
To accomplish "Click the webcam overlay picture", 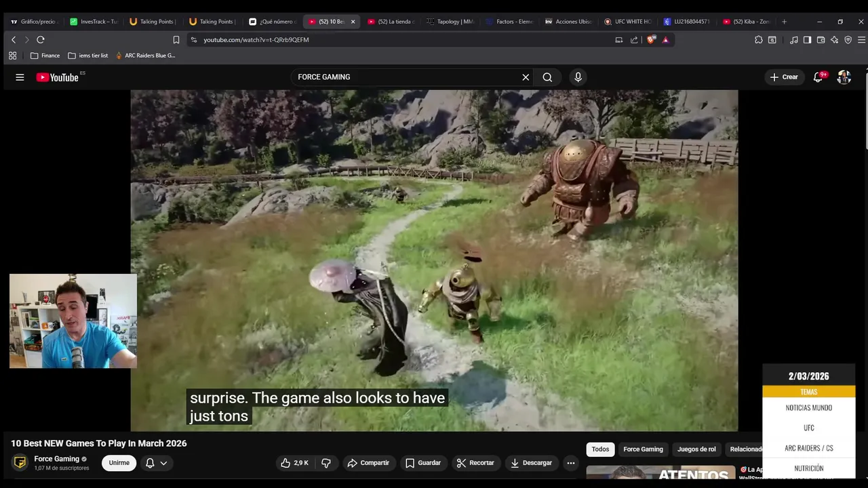I will (73, 321).
